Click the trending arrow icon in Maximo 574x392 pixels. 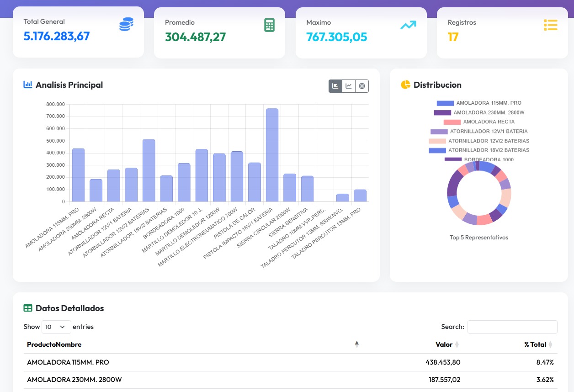[x=408, y=25]
